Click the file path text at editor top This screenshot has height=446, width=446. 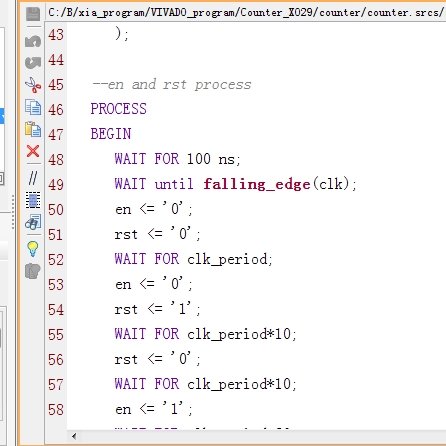point(247,13)
